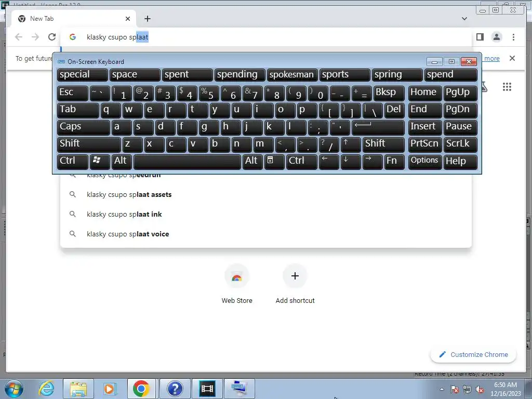Show hidden tray icons arrow

442,390
